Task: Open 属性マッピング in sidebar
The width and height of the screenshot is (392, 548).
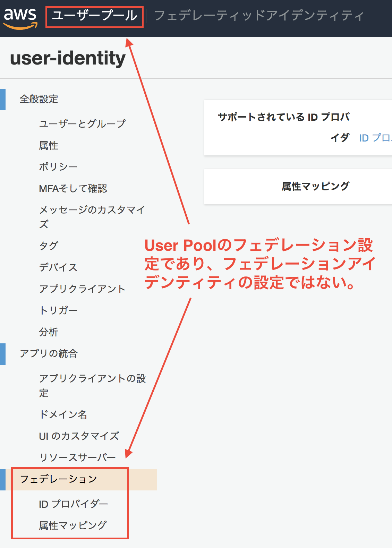Action: [73, 525]
